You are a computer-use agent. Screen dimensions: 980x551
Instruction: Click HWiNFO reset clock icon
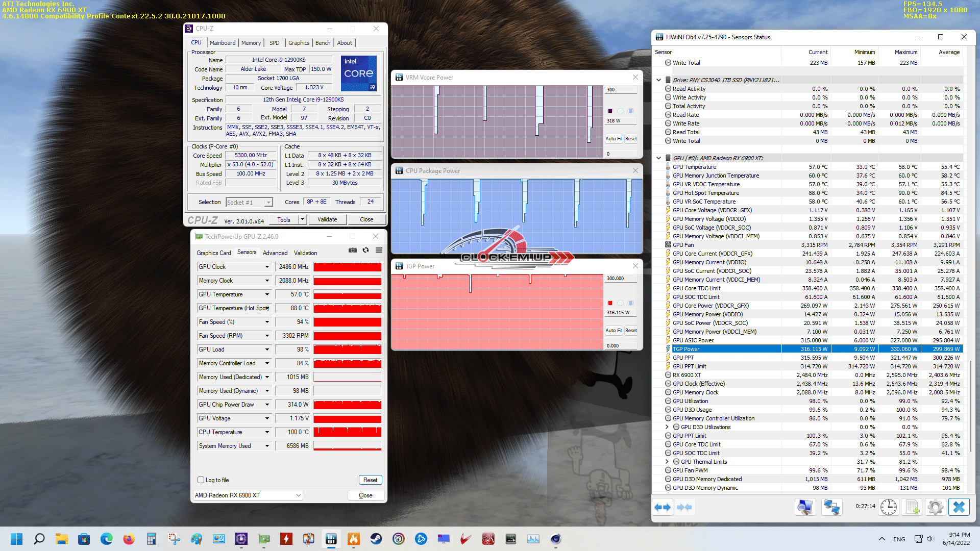pyautogui.click(x=888, y=507)
